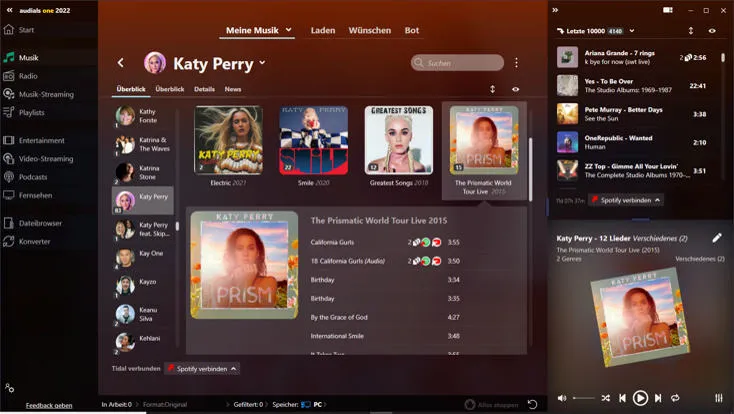Open the Radio section in the sidebar
Screen dimensions: 734x414
(x=28, y=76)
